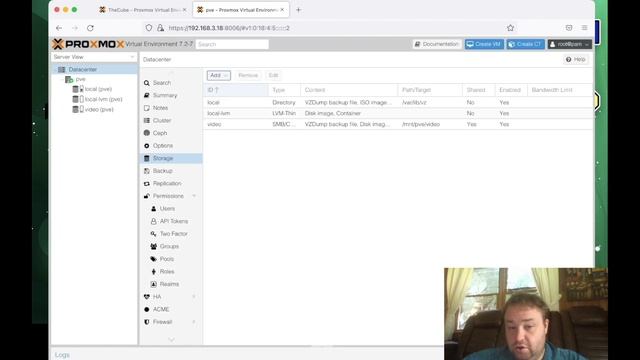
Task: Open the Pocket save icon in toolbar
Action: coord(569,28)
